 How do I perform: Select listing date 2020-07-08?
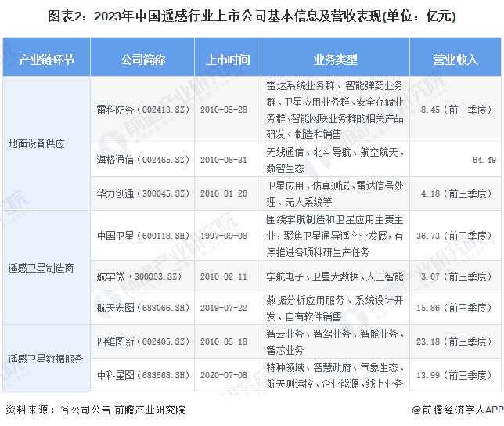point(224,375)
